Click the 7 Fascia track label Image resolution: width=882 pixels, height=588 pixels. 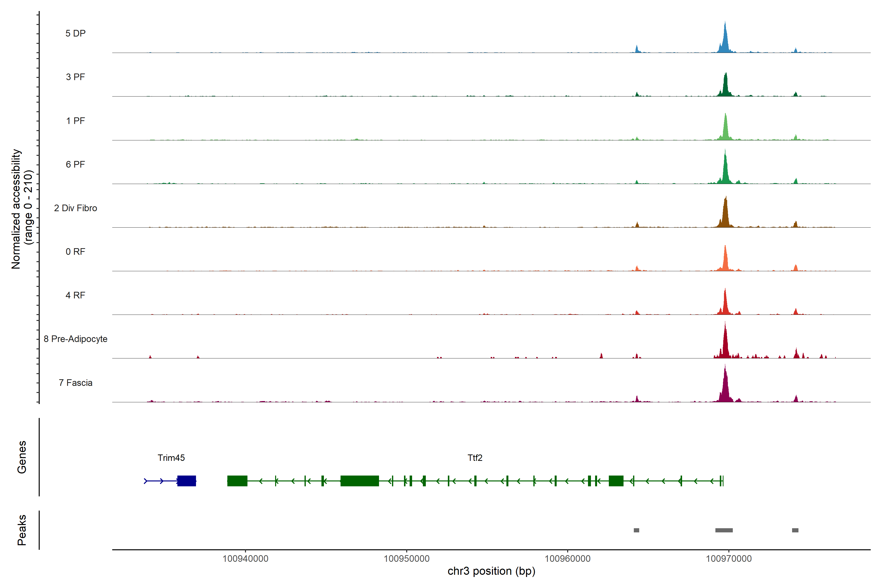(x=75, y=382)
